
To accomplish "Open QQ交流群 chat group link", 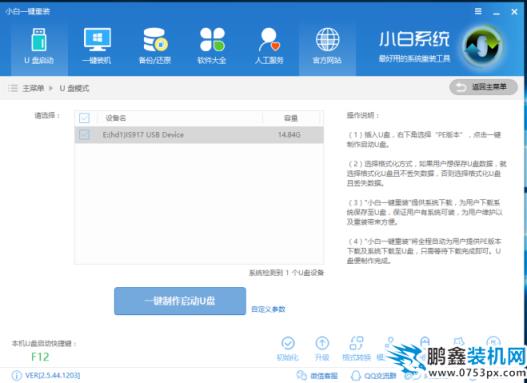I will [x=373, y=376].
